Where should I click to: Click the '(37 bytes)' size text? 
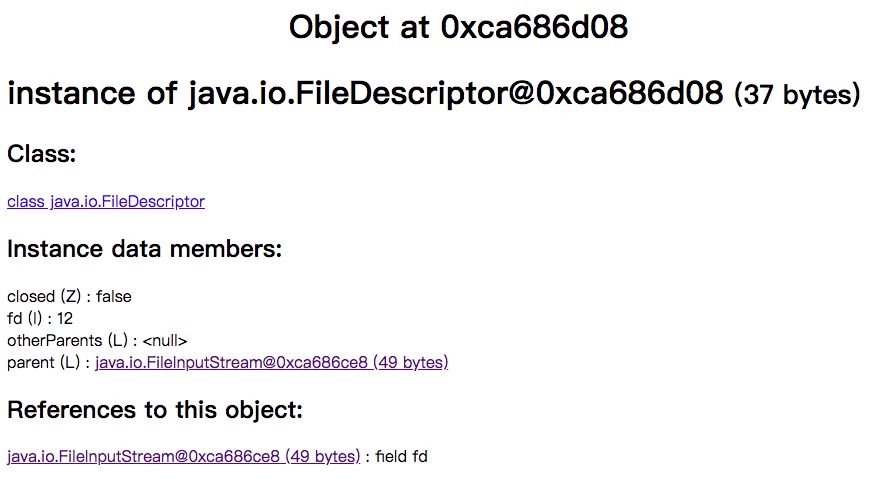tap(797, 96)
